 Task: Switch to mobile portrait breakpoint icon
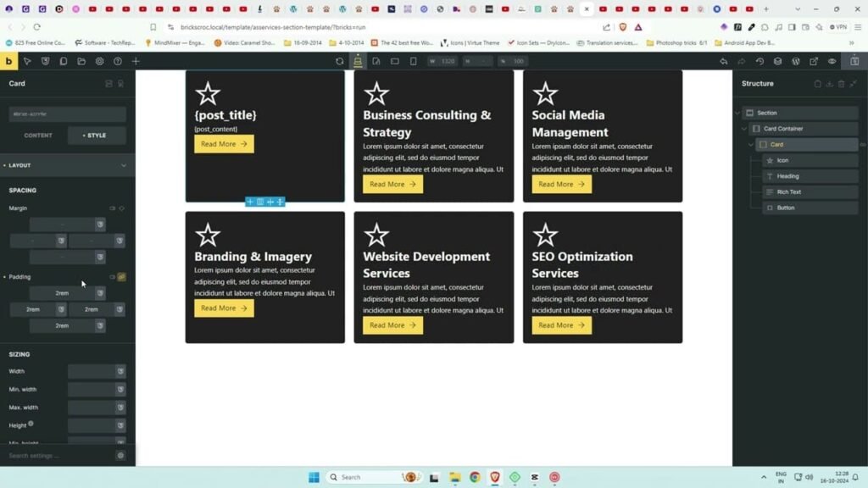[x=413, y=61]
